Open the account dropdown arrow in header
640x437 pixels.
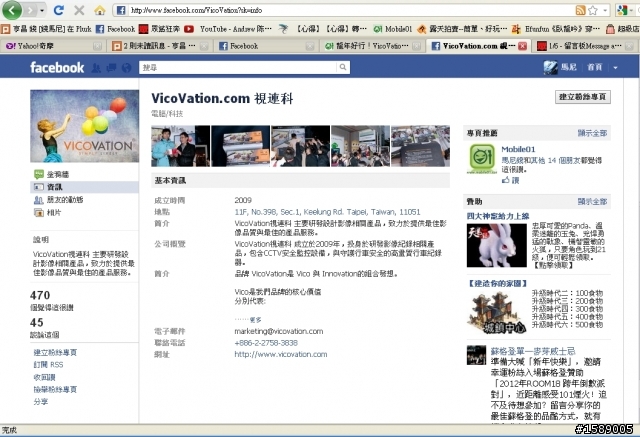click(x=616, y=68)
